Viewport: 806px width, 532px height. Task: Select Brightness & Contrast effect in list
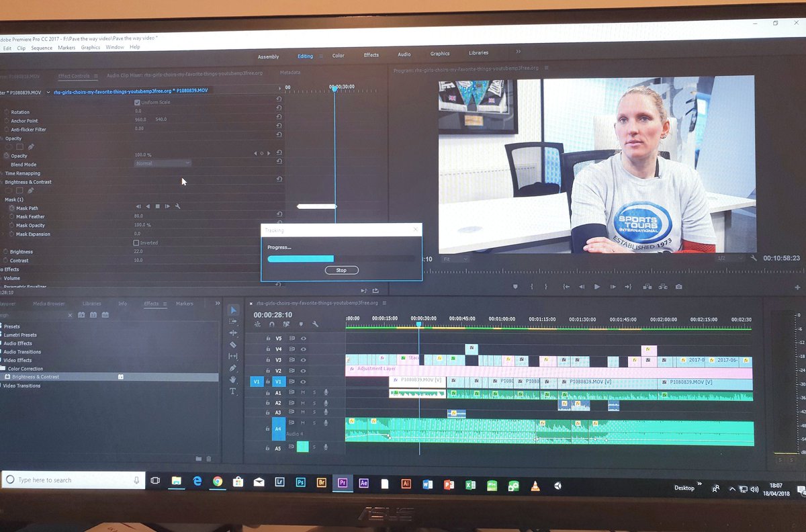coord(109,377)
